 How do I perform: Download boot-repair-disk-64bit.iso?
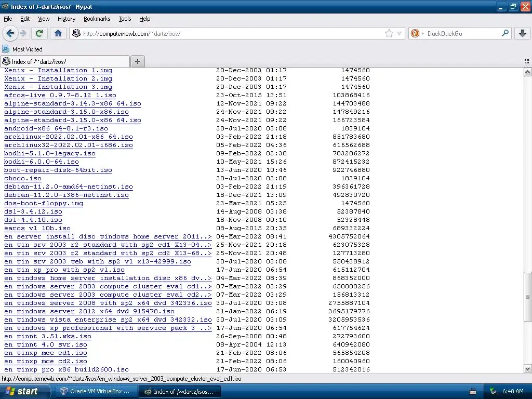tap(58, 170)
